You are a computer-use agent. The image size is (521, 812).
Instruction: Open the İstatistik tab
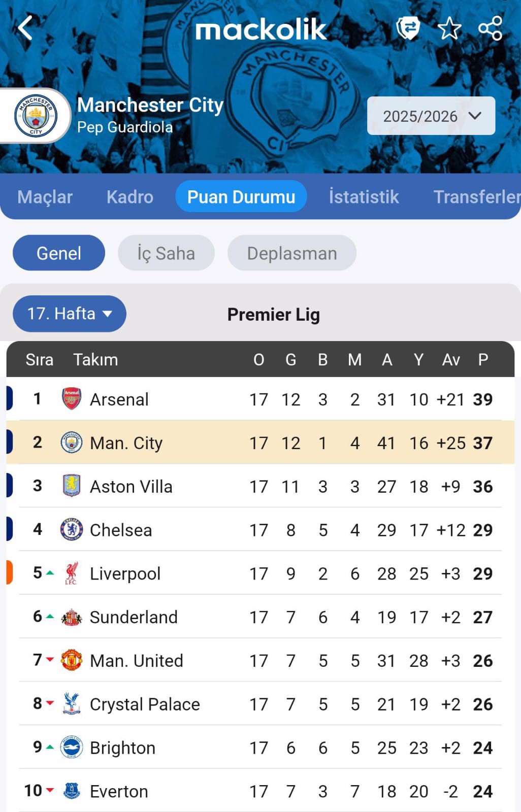click(364, 197)
